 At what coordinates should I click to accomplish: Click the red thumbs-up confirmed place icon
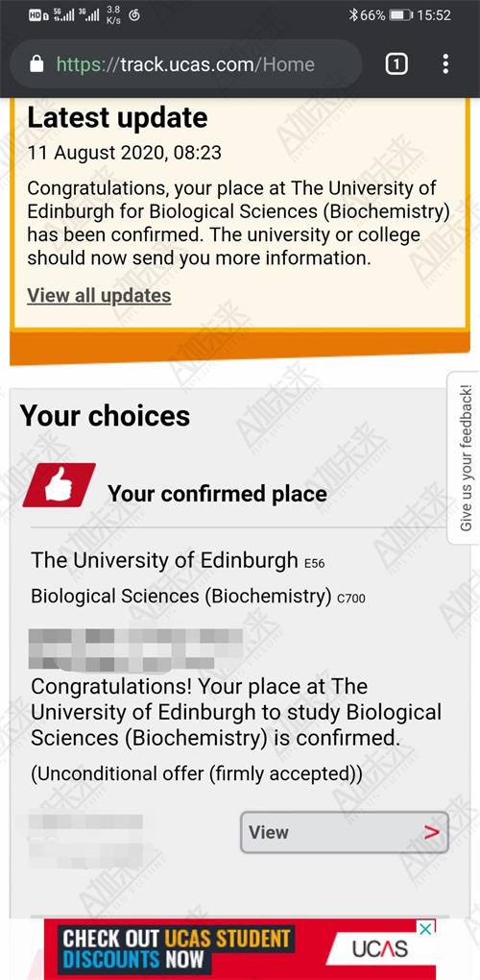60,484
